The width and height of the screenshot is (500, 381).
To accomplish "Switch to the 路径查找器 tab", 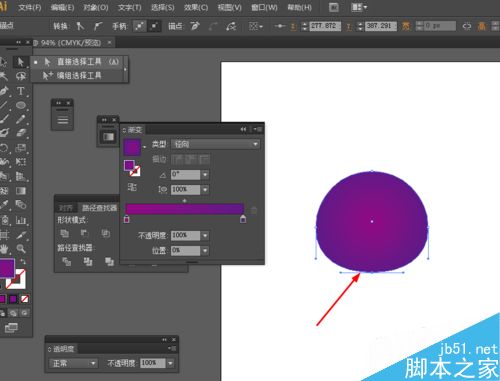I will (x=100, y=208).
